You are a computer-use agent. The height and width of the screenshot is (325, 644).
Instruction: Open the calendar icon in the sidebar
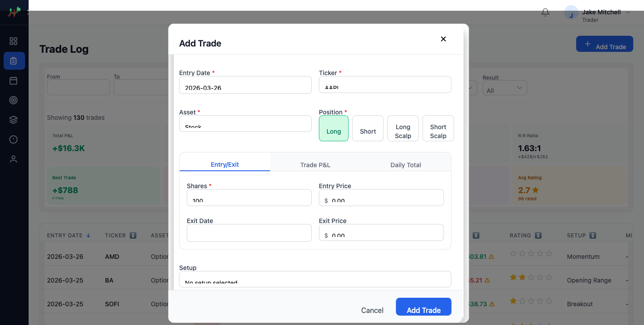[x=13, y=80]
